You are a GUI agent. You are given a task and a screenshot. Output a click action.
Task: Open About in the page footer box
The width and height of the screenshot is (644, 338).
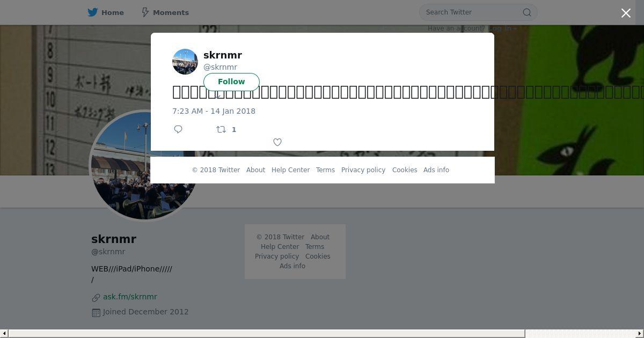[x=320, y=237]
